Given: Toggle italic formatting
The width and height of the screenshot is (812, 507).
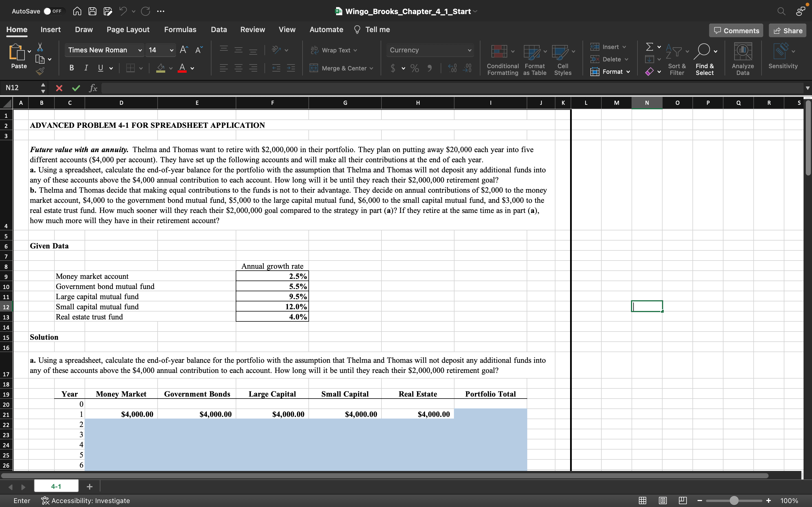Looking at the screenshot, I should pyautogui.click(x=86, y=68).
